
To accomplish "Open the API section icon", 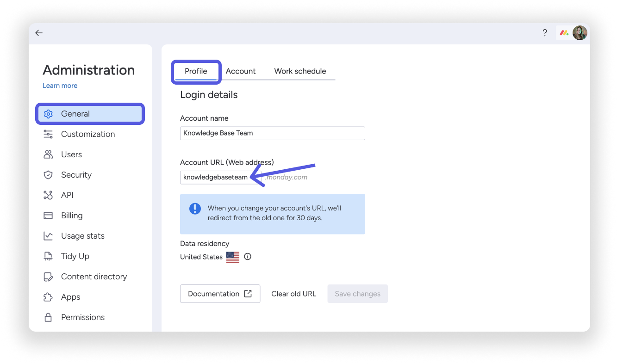I will click(48, 195).
